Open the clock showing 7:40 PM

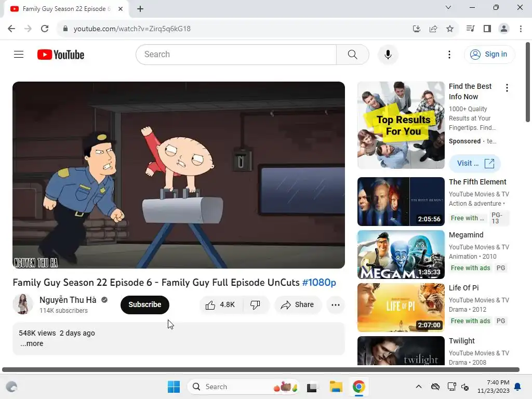coord(494,387)
